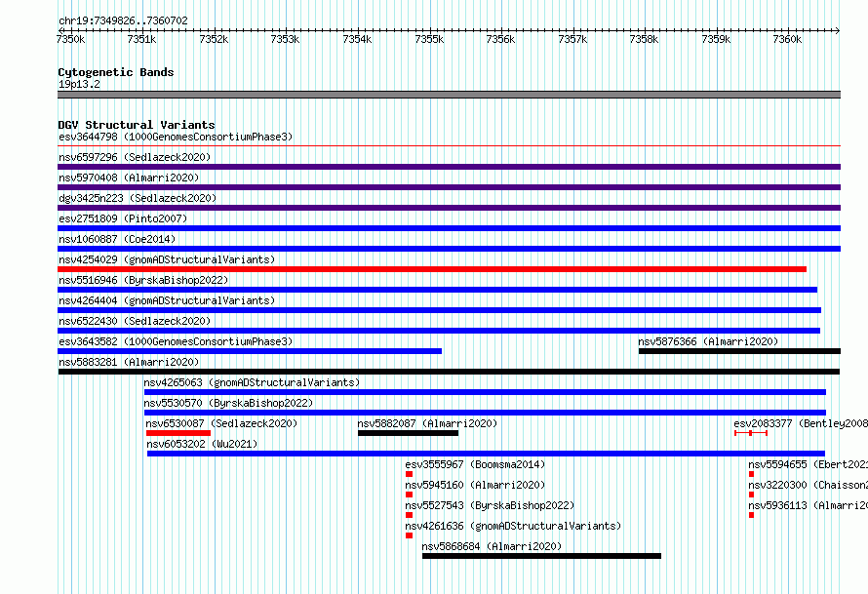Click the dgv3425n223 (Sedlazeck2020) label
This screenshot has width=868, height=594.
coord(138,198)
